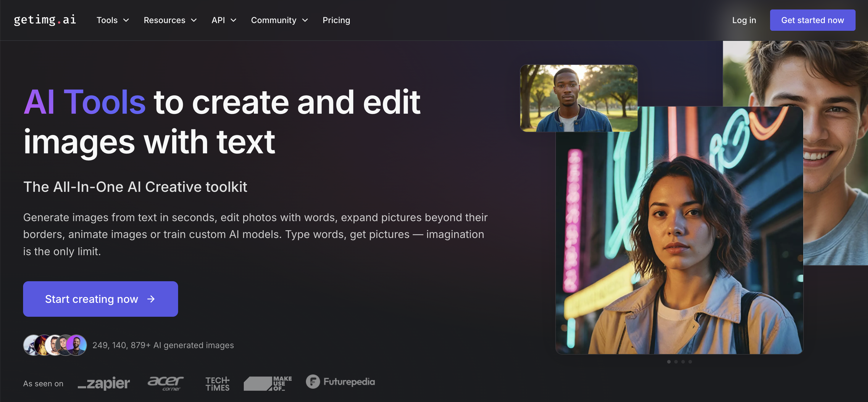
Task: Click the Get started now button
Action: click(813, 20)
